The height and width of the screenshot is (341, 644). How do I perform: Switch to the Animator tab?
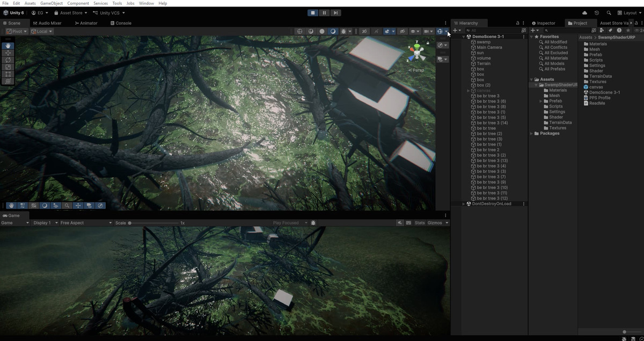point(86,23)
